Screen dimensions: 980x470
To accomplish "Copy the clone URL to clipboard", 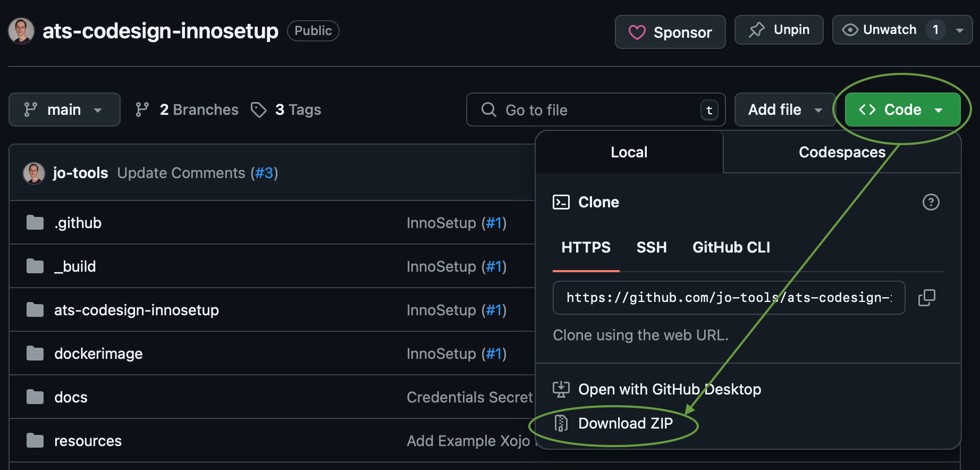I will 927,298.
